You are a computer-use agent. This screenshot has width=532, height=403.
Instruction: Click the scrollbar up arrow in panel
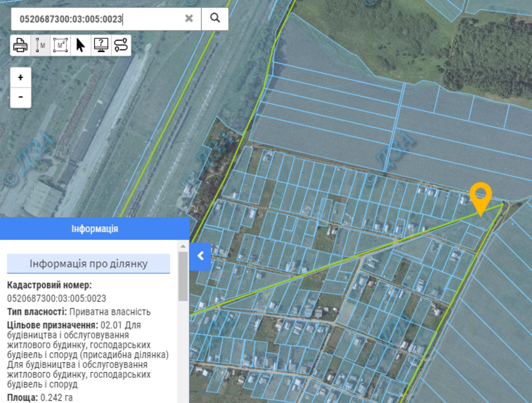pyautogui.click(x=183, y=246)
